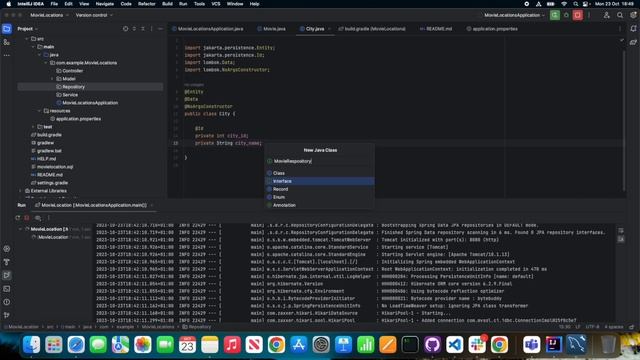Collapse the resources folder in tree
The width and height of the screenshot is (640, 360).
[40, 111]
